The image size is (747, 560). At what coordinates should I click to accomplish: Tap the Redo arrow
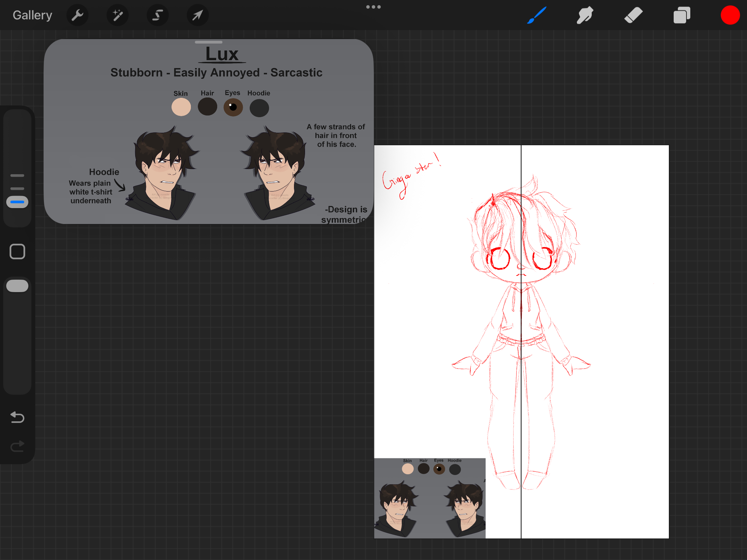click(17, 446)
